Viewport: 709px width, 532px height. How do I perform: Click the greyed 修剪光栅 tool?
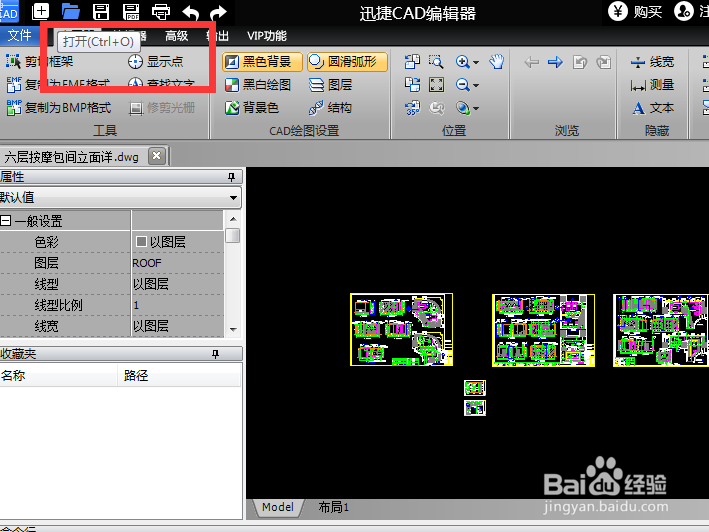pyautogui.click(x=162, y=108)
